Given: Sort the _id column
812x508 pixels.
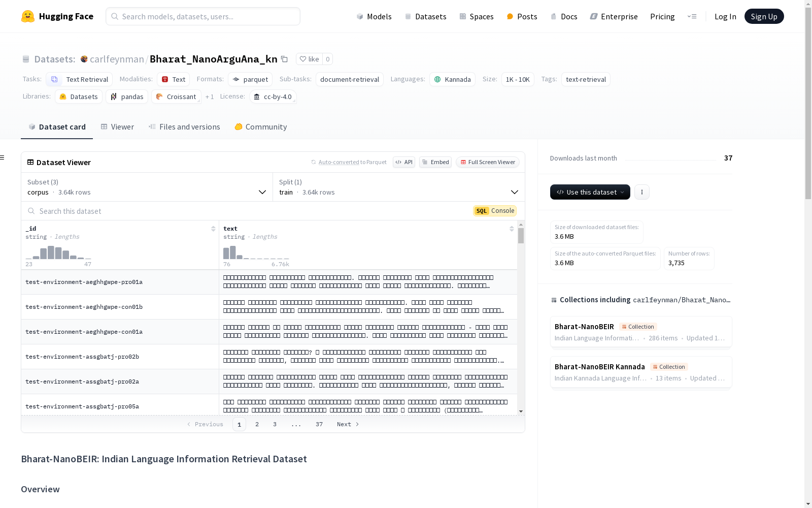Looking at the screenshot, I should (x=213, y=229).
